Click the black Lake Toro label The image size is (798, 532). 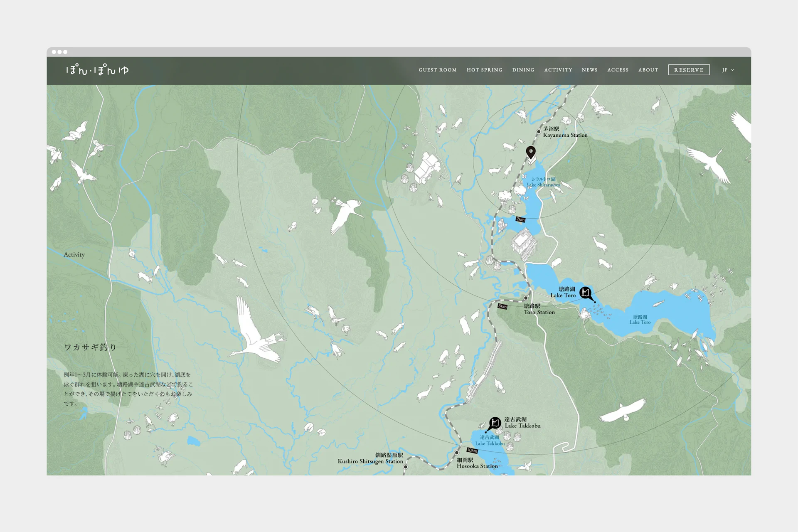pyautogui.click(x=563, y=292)
